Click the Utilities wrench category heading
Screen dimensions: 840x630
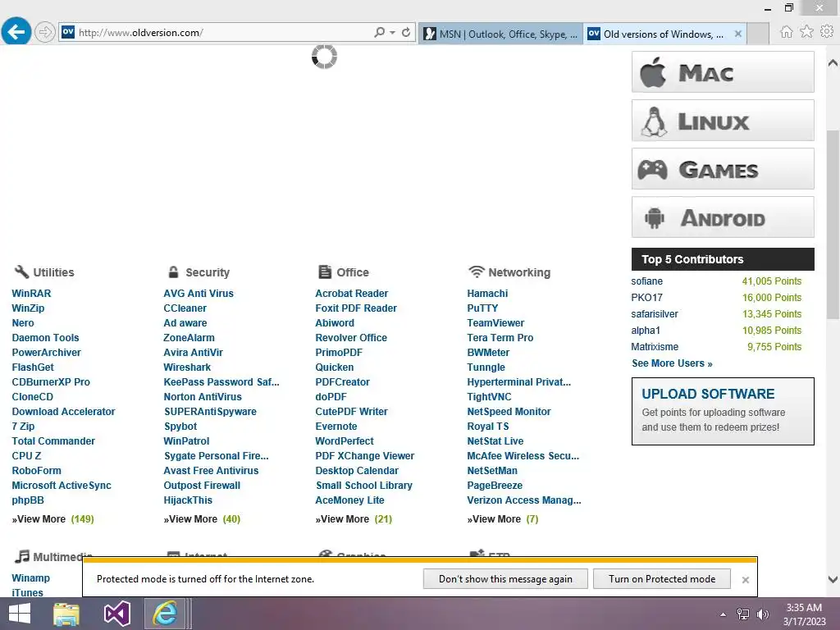point(44,272)
